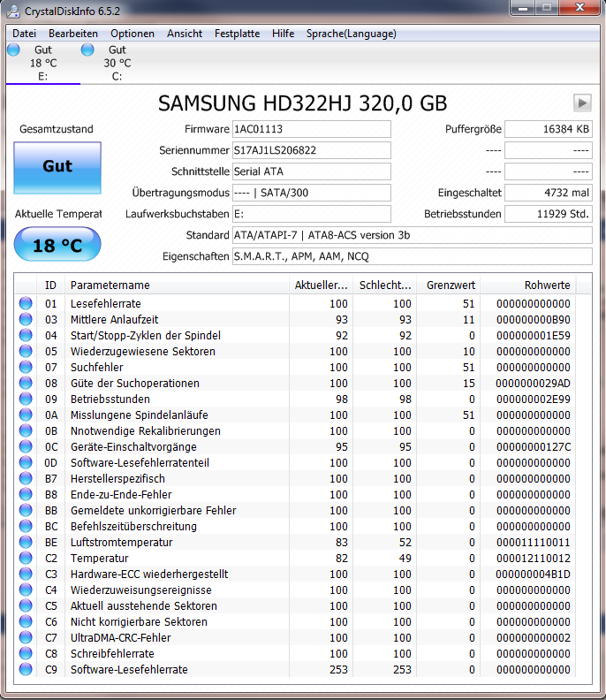Click status orb of Lesefehlerrate row
606x700 pixels.
pyautogui.click(x=26, y=303)
